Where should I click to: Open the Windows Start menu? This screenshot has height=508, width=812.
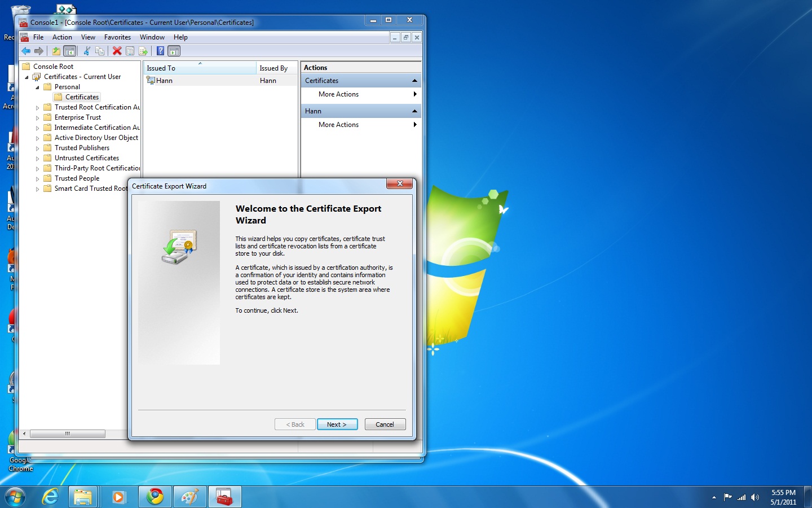[x=16, y=497]
